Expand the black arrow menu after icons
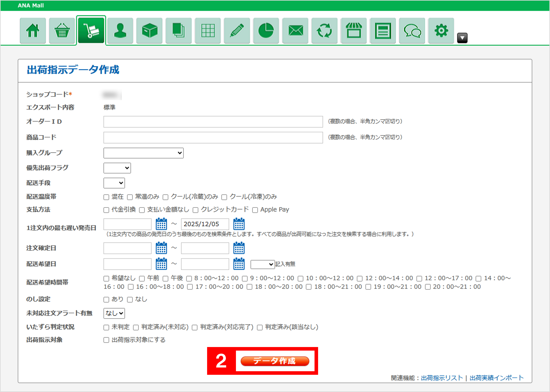The height and width of the screenshot is (392, 550). pos(462,38)
